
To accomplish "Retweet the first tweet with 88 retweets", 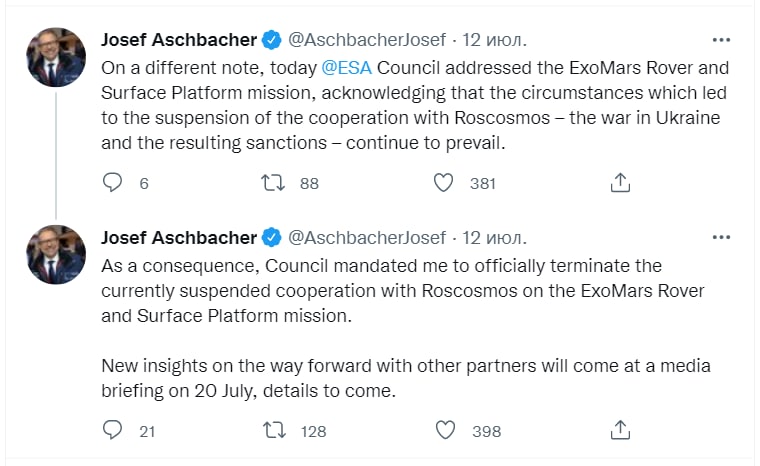I will click(273, 183).
